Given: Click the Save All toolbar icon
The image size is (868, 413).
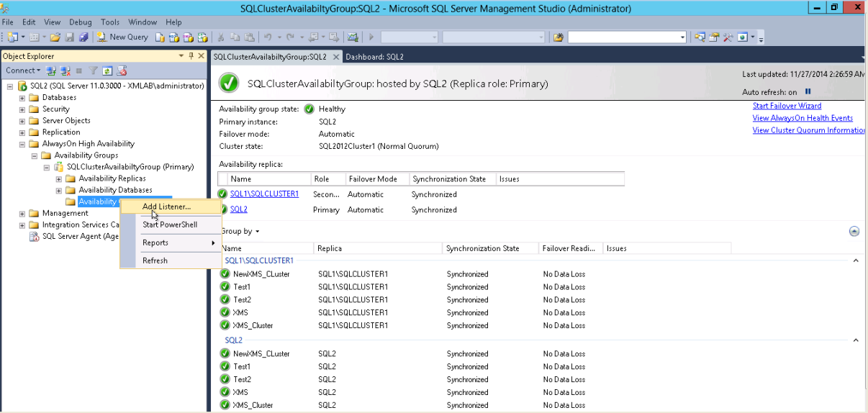Looking at the screenshot, I should pos(83,37).
